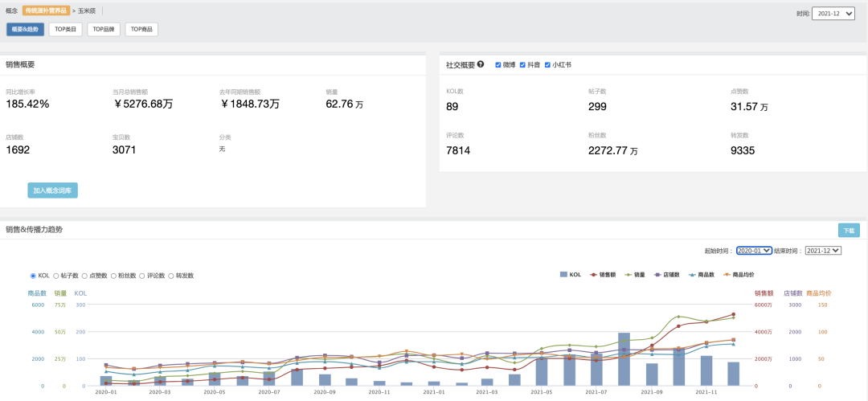The height and width of the screenshot is (401, 868).
Task: Click the 加入概念词库 button
Action: pos(52,190)
